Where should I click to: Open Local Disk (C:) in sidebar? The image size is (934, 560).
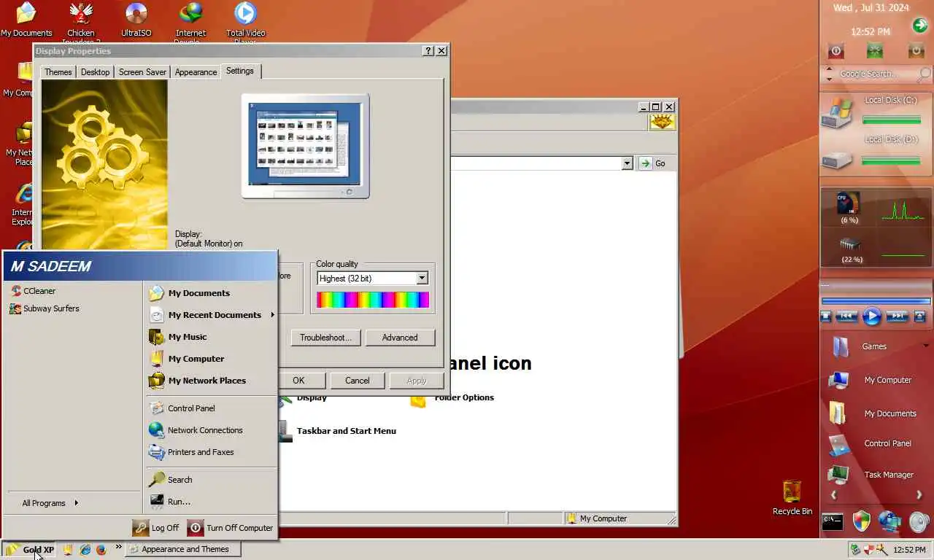pos(876,112)
